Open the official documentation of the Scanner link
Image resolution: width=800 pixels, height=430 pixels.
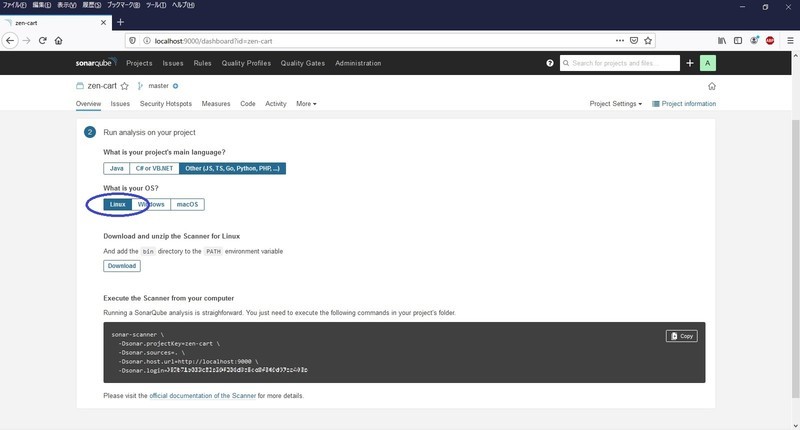point(203,396)
